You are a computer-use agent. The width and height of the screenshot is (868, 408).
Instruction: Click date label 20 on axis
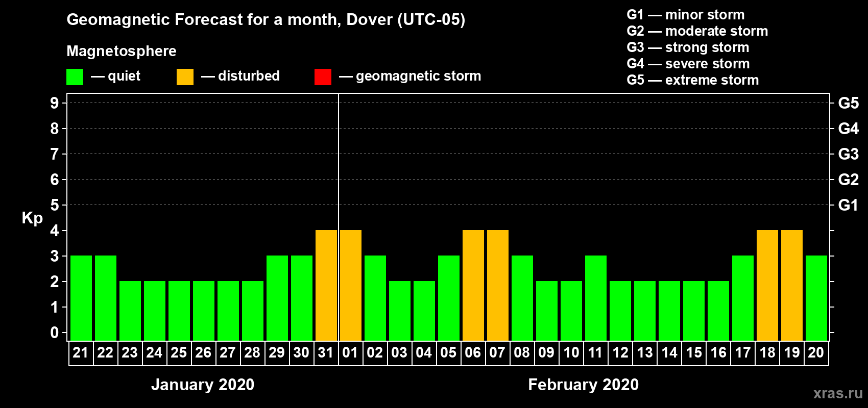pyautogui.click(x=816, y=352)
